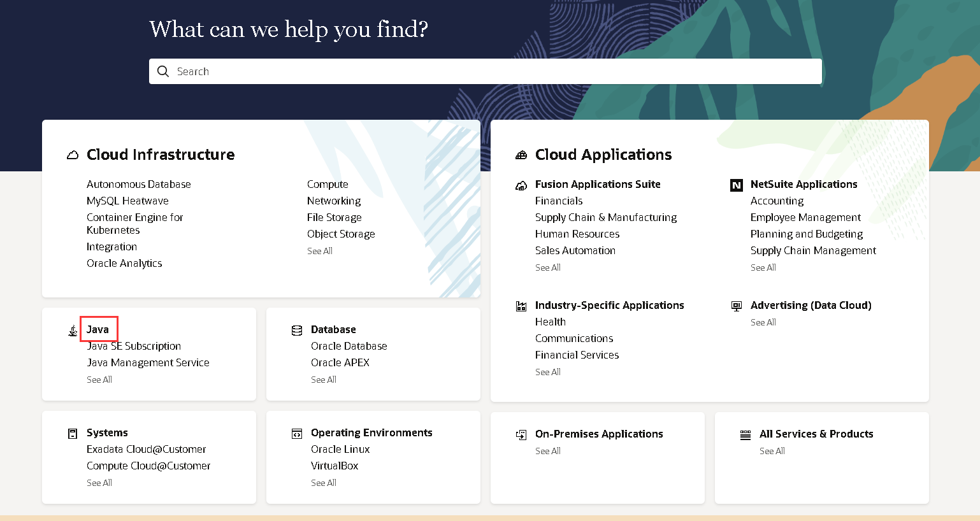
Task: See All under NetSuite Applications
Action: pyautogui.click(x=763, y=268)
